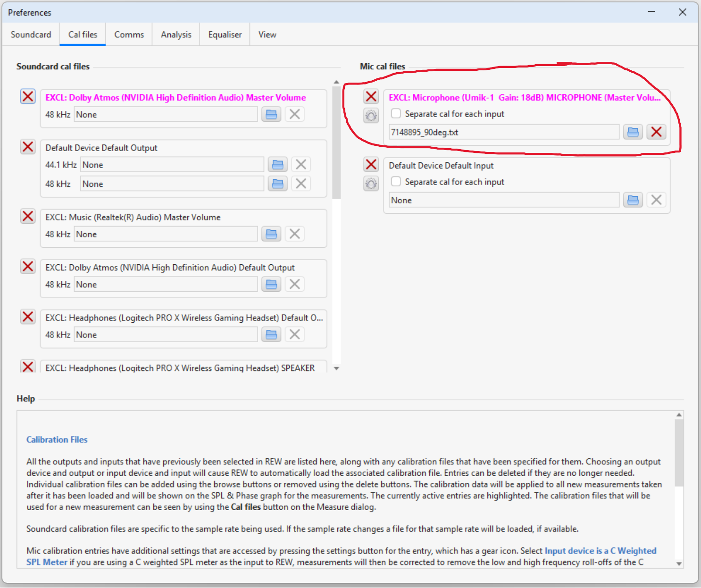Browse Default Device Default Output 48 kHz cal file

click(278, 184)
